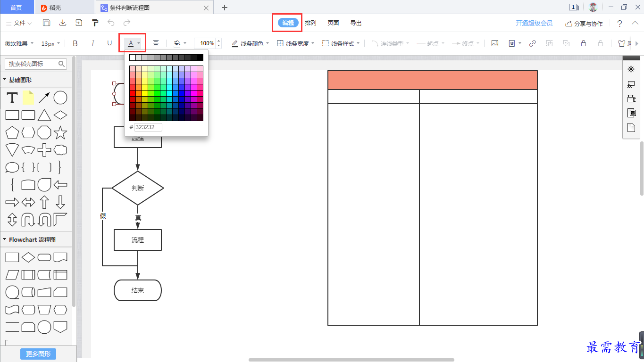The image size is (644, 362).
Task: Select the cloud shape
Action: 60,150
